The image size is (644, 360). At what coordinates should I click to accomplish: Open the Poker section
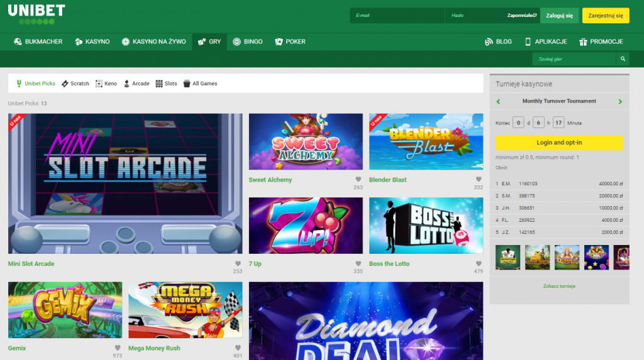click(290, 41)
